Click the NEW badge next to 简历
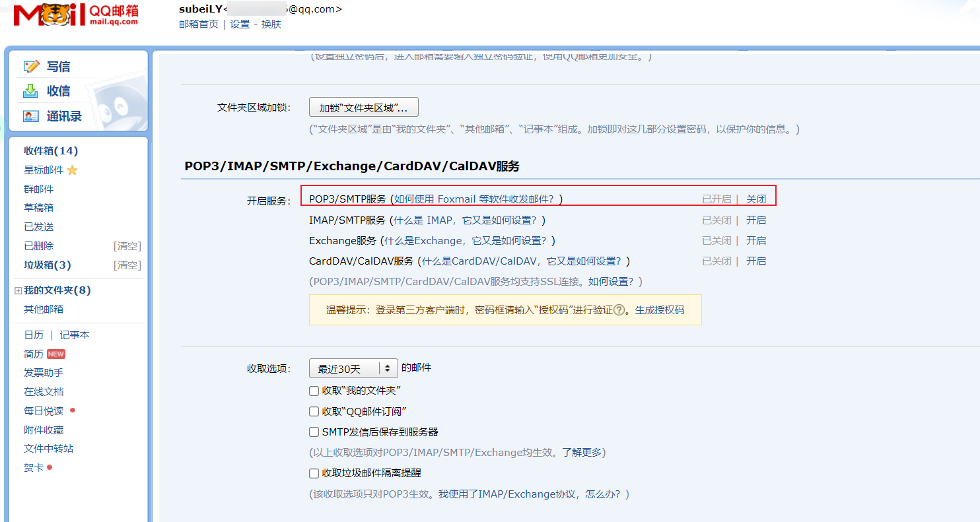980x522 pixels. coord(56,353)
